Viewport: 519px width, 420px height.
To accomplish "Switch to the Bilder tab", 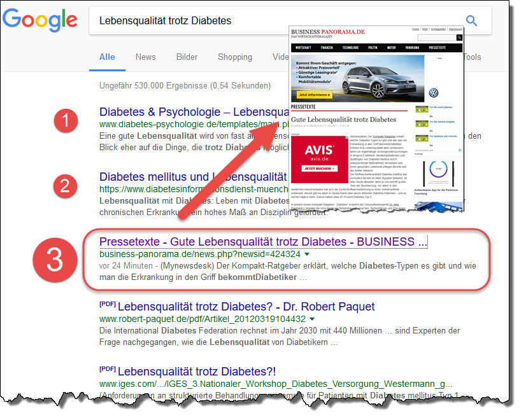I will pyautogui.click(x=187, y=57).
